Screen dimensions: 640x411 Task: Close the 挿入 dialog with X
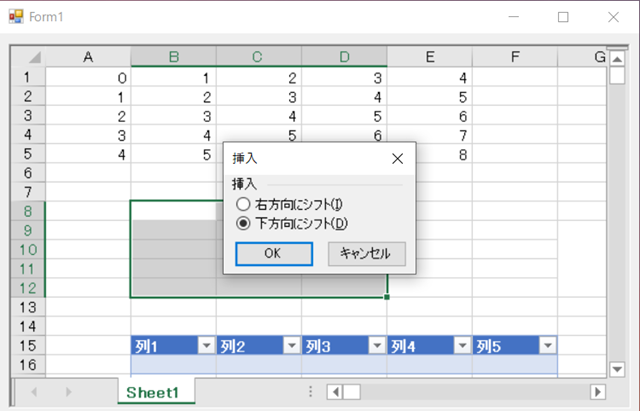(397, 158)
